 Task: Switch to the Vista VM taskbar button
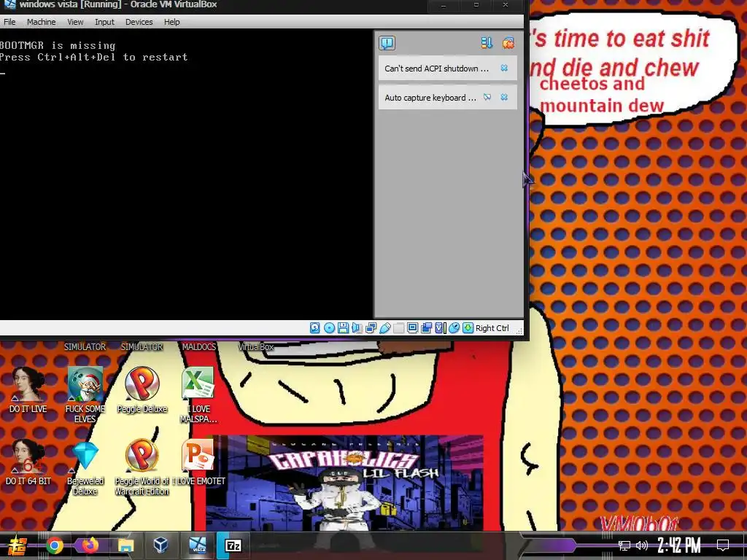click(198, 545)
